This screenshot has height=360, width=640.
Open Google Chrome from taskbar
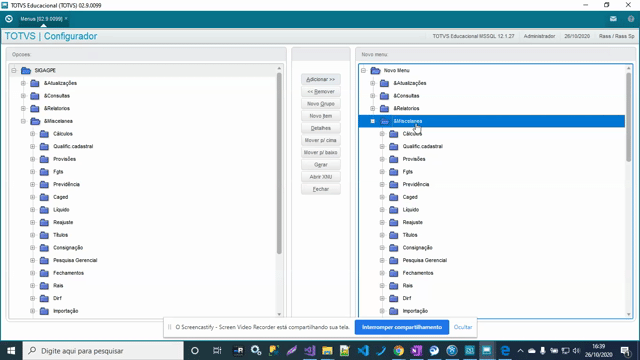pos(398,351)
